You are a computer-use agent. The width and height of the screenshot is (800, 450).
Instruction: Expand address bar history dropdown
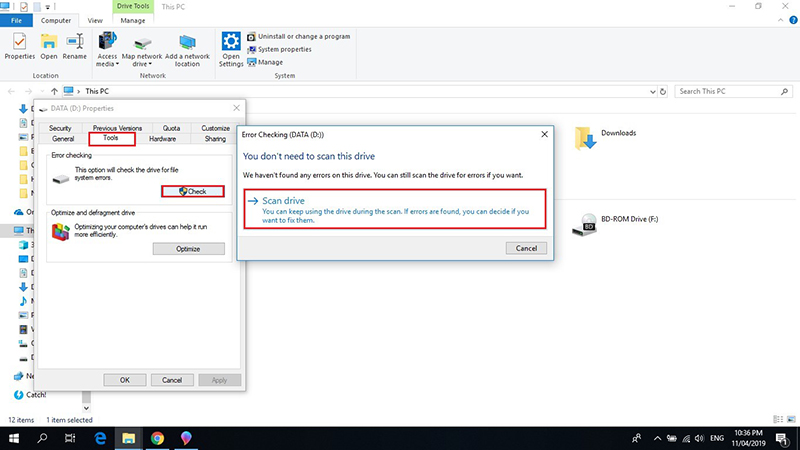[653, 92]
